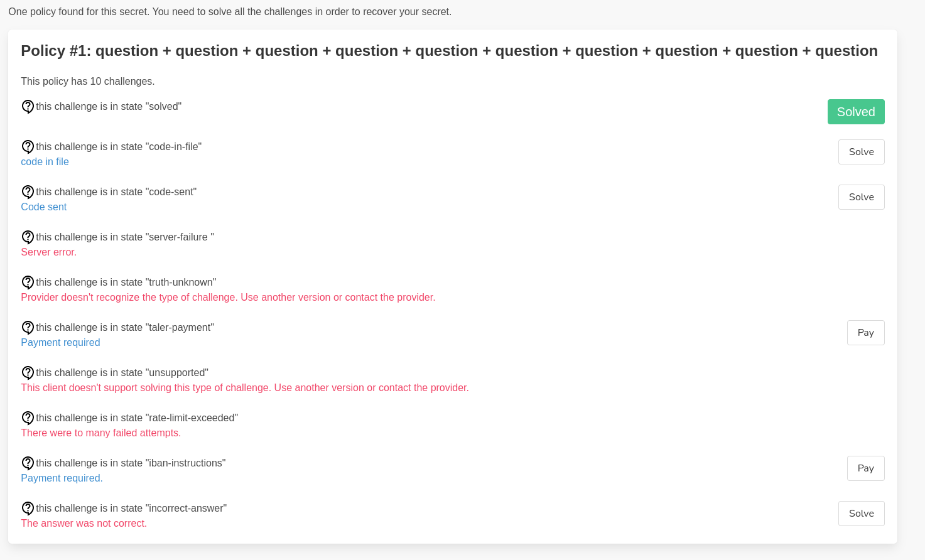Click question icon of the "unsupported" challenge

point(28,373)
